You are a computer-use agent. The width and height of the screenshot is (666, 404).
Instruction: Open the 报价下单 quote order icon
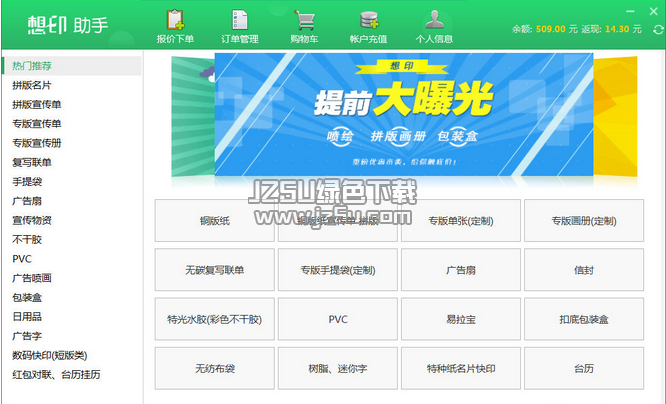point(175,26)
